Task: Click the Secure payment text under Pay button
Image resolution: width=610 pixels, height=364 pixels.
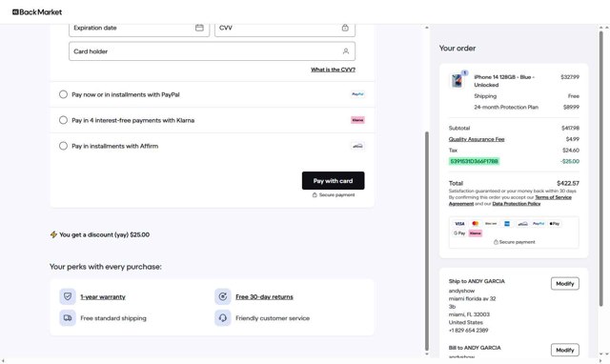Action: click(336, 194)
